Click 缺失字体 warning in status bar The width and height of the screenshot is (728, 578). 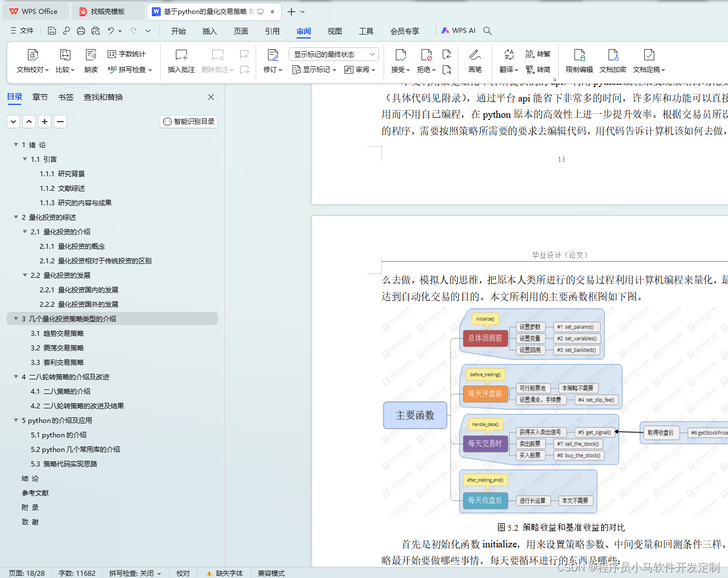click(224, 573)
